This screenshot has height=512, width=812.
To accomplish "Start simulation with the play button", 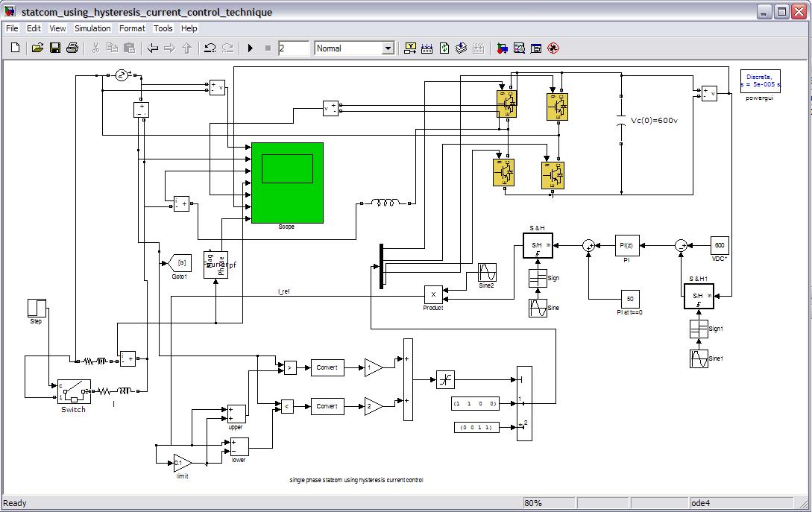I will pos(251,48).
